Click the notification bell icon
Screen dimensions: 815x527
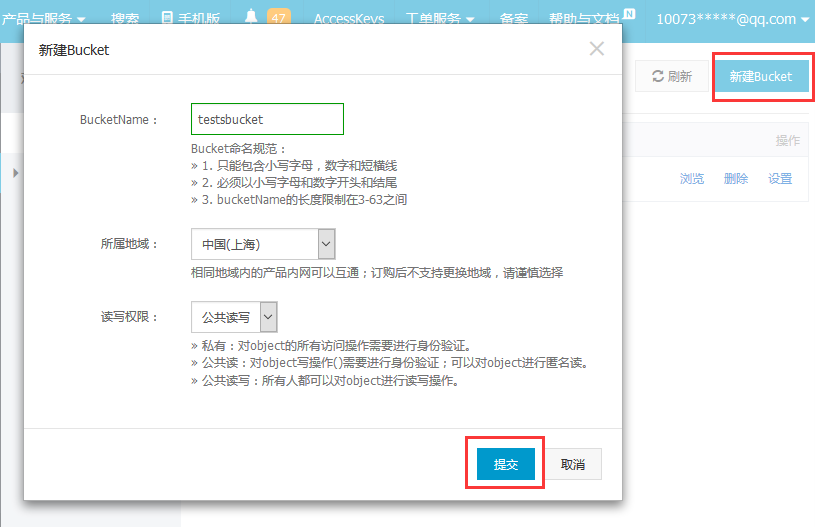pyautogui.click(x=251, y=17)
